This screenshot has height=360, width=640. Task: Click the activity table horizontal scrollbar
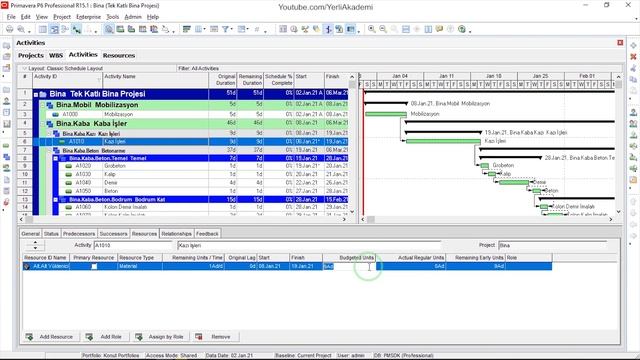tap(183, 219)
